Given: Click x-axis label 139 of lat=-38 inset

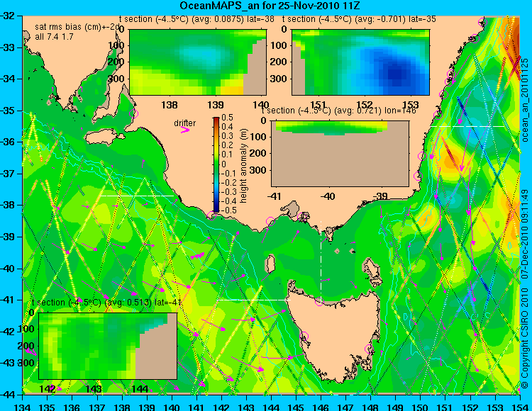Looking at the screenshot, I should point(216,105).
